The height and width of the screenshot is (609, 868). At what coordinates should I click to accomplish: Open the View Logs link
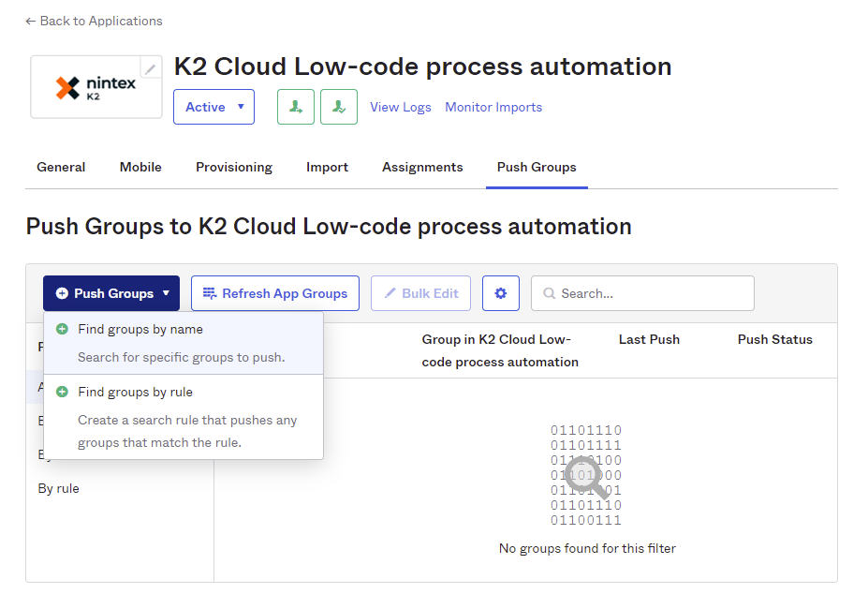pos(400,107)
